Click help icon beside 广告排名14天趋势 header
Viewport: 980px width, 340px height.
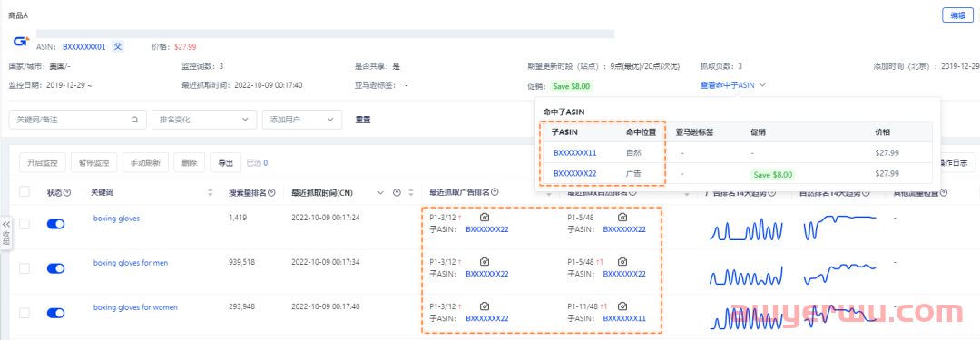click(x=772, y=192)
